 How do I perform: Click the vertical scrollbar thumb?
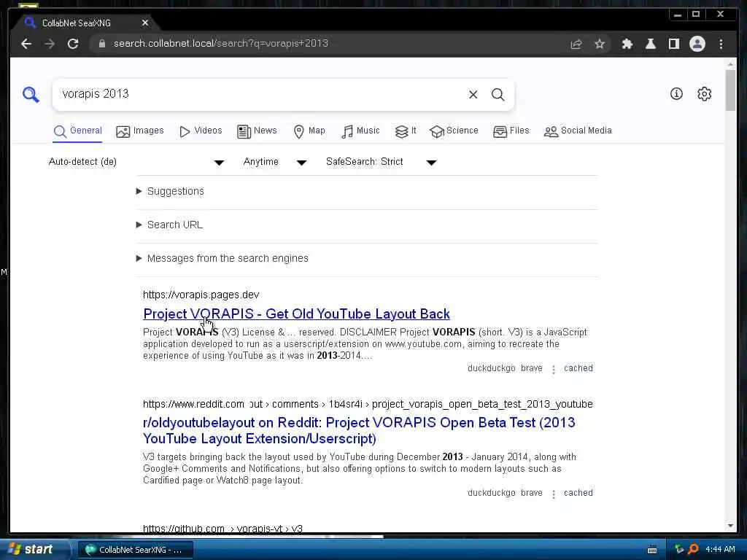point(730,90)
